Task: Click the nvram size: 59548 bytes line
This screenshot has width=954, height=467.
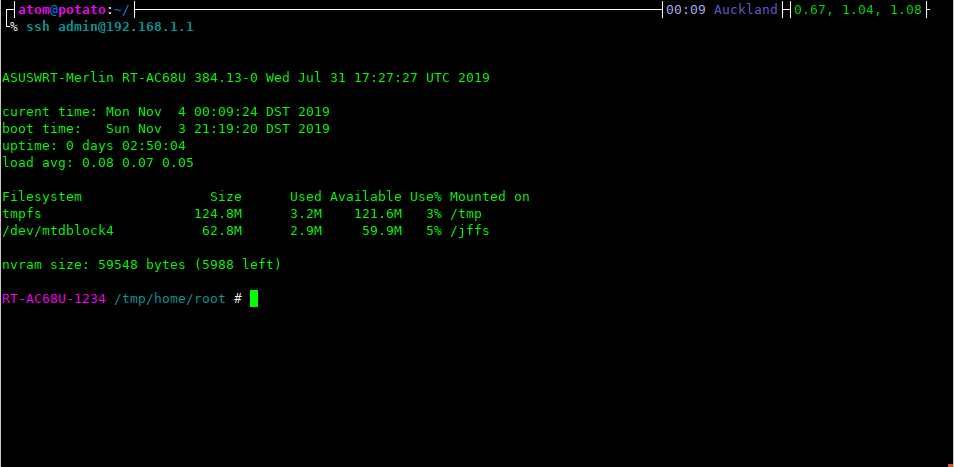Action: pyautogui.click(x=142, y=265)
